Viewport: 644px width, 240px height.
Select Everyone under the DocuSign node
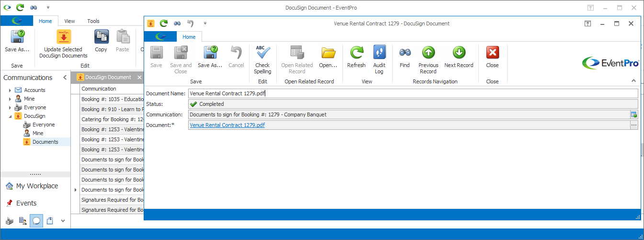44,125
